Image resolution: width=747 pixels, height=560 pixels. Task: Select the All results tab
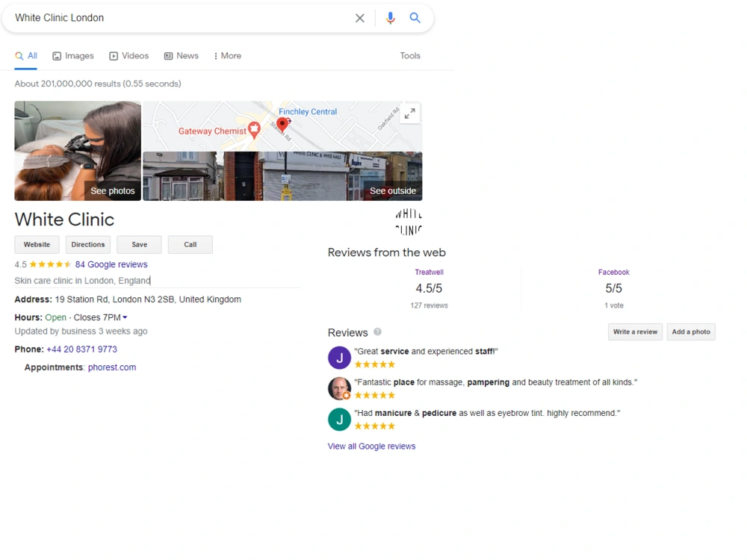tap(26, 56)
